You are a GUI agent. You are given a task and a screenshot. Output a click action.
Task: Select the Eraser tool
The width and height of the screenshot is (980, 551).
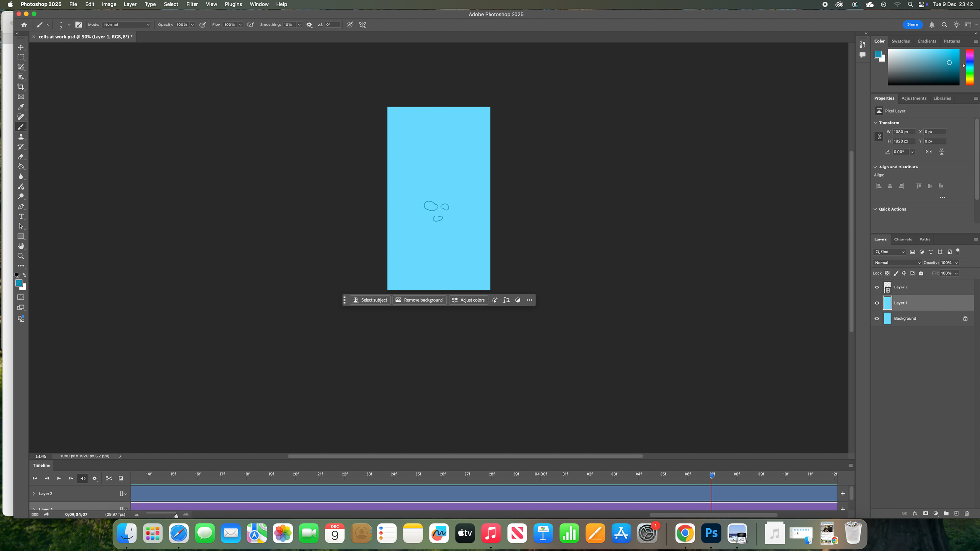[21, 157]
